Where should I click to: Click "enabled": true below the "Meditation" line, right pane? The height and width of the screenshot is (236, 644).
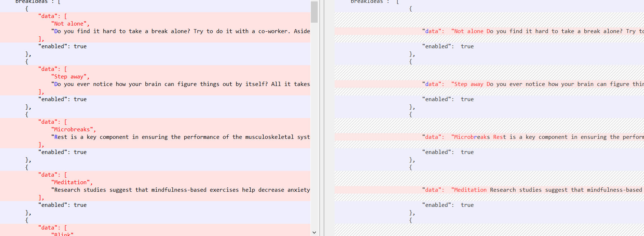click(448, 205)
